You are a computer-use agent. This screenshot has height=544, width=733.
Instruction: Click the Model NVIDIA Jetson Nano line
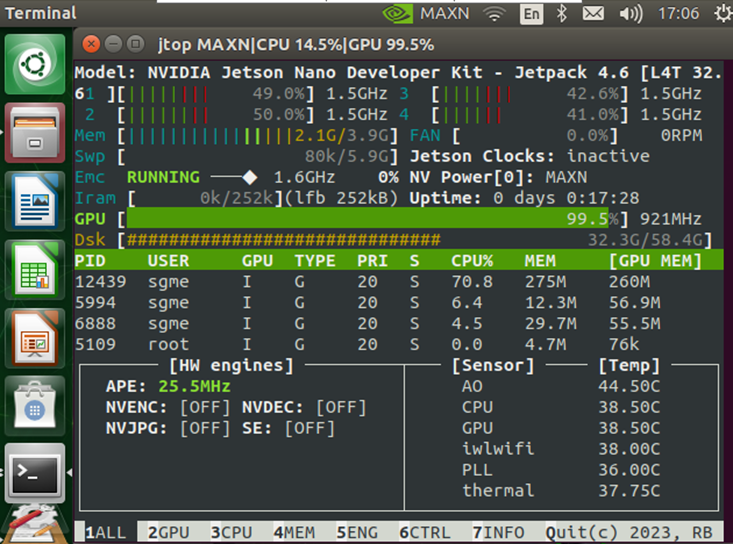coord(399,72)
